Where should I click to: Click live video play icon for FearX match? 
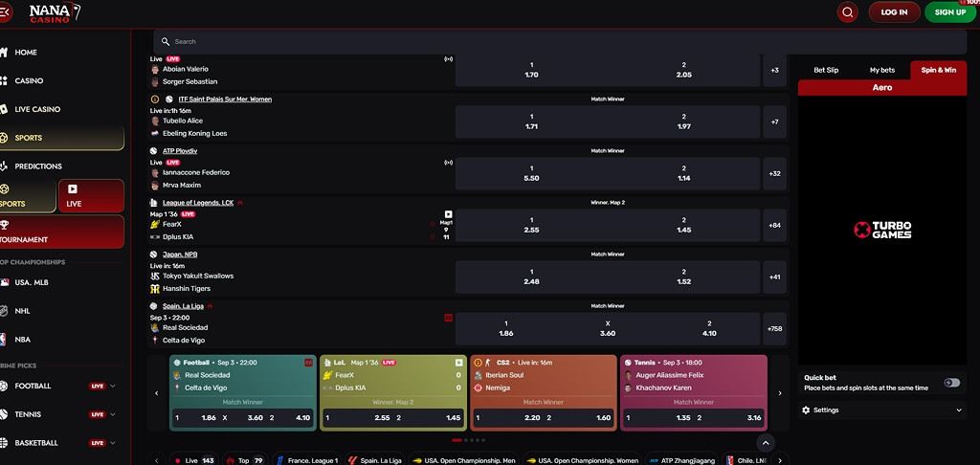(448, 213)
